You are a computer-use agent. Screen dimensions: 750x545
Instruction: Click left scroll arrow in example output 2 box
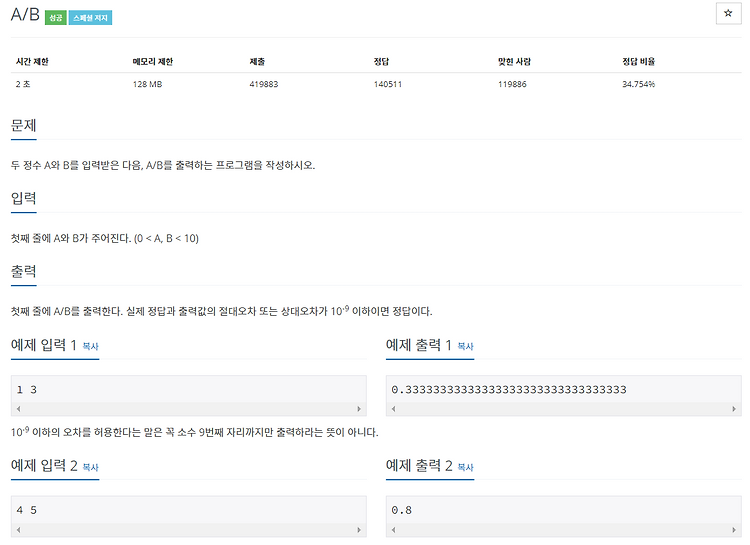click(x=393, y=530)
